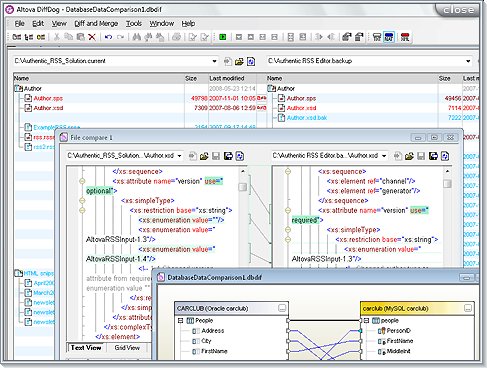This screenshot has width=487, height=368.
Task: Collapse left-pane xs:simpleType fold marker
Action: point(82,200)
